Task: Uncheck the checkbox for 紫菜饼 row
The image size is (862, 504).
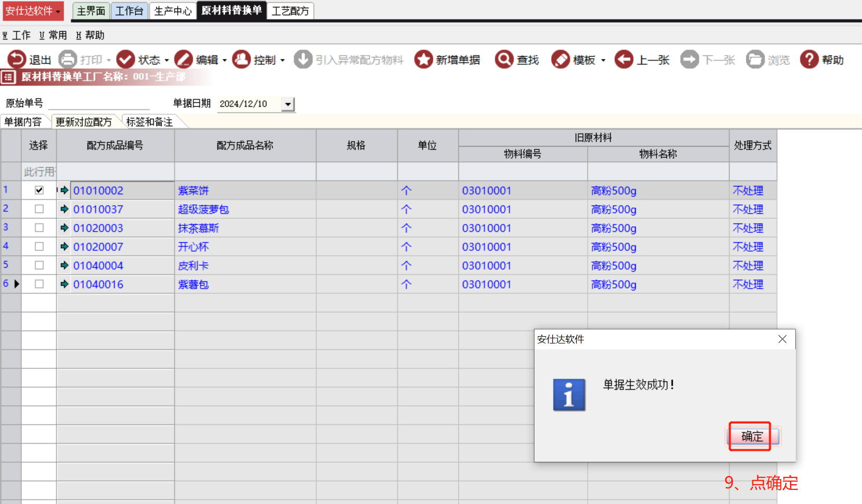Action: click(39, 190)
